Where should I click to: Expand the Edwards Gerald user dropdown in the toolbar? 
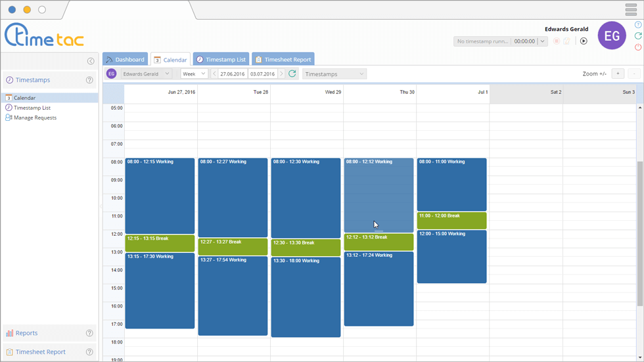point(146,74)
